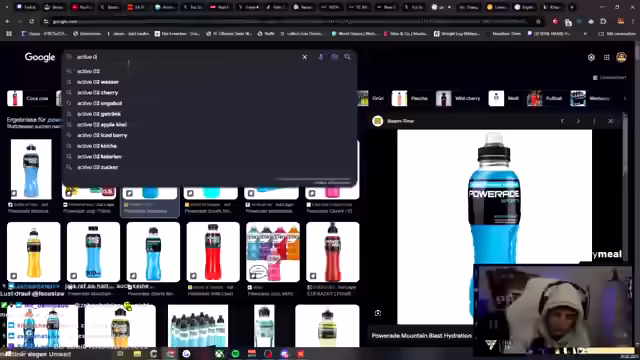Select suggestion 'active o2 zucker'
640x360 pixels.
pos(209,167)
